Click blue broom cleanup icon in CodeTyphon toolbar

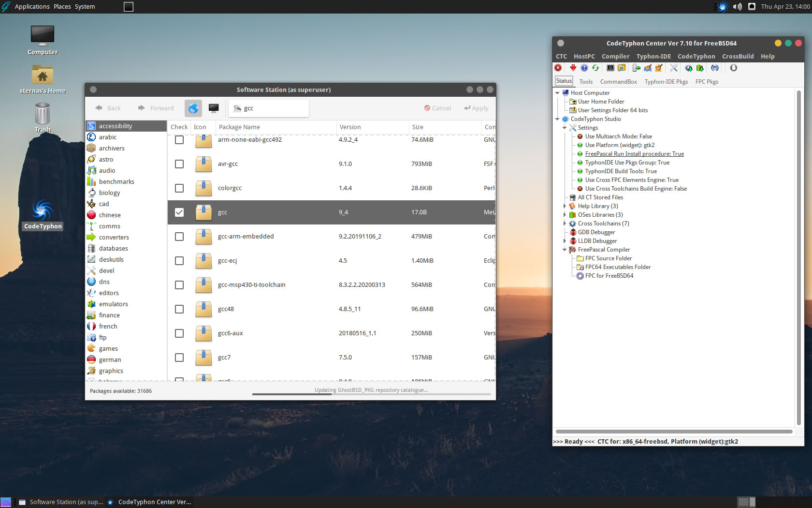(x=648, y=68)
